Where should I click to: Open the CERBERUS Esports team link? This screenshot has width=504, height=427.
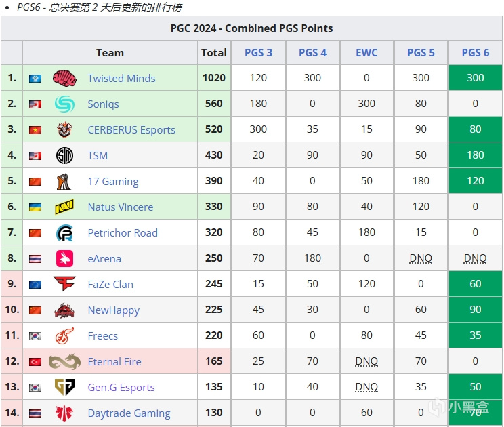pos(131,129)
